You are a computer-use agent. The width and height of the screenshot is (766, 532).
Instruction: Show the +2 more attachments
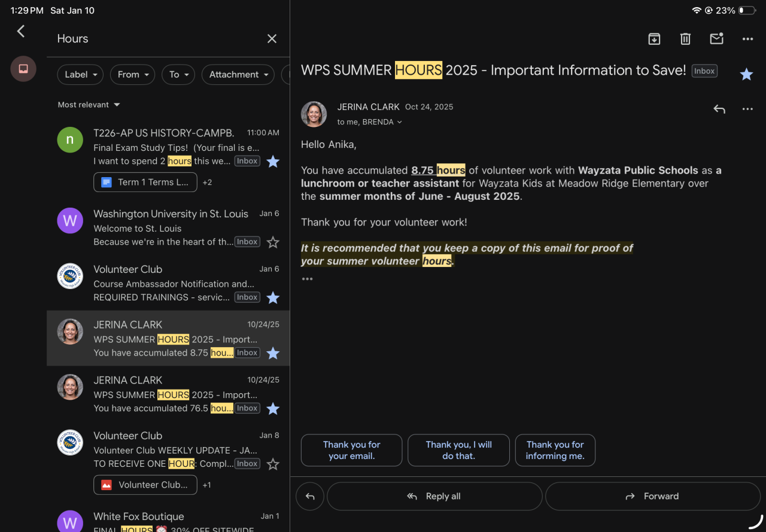tap(207, 182)
